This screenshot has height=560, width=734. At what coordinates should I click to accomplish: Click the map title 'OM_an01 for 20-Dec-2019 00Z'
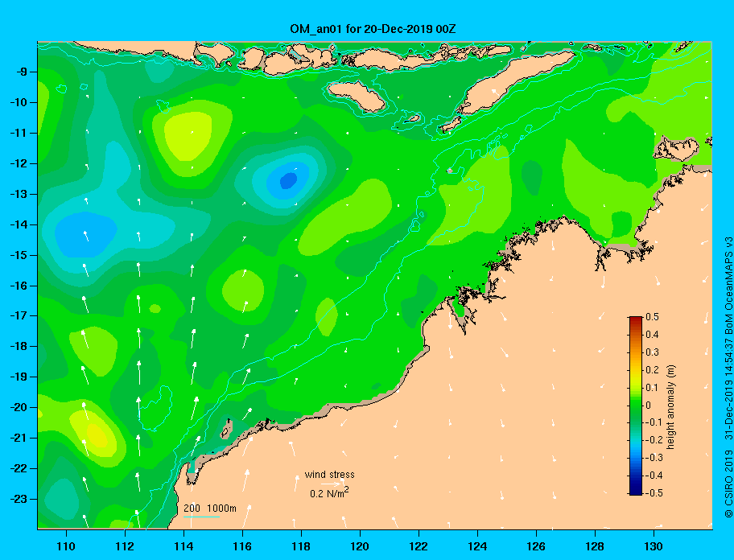373,29
